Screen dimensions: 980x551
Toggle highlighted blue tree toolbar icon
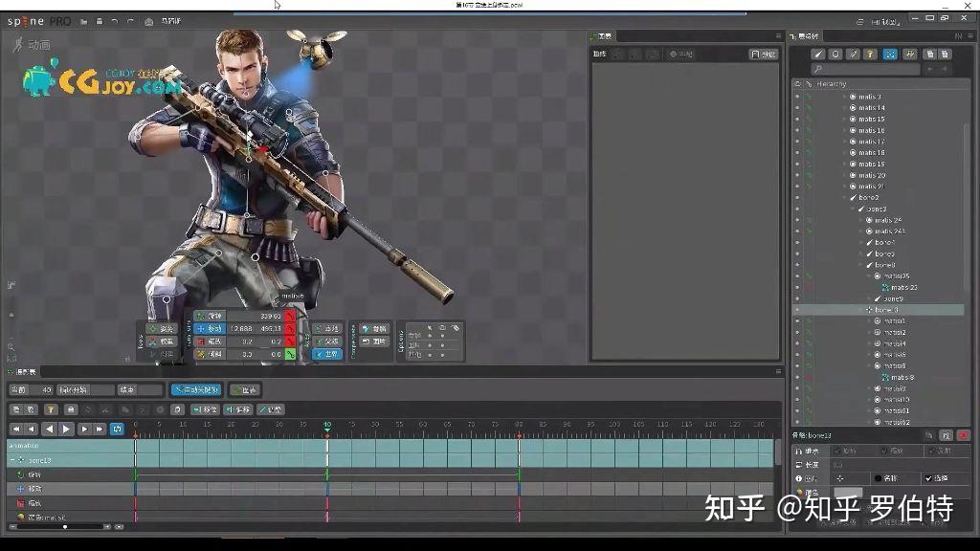(x=890, y=55)
